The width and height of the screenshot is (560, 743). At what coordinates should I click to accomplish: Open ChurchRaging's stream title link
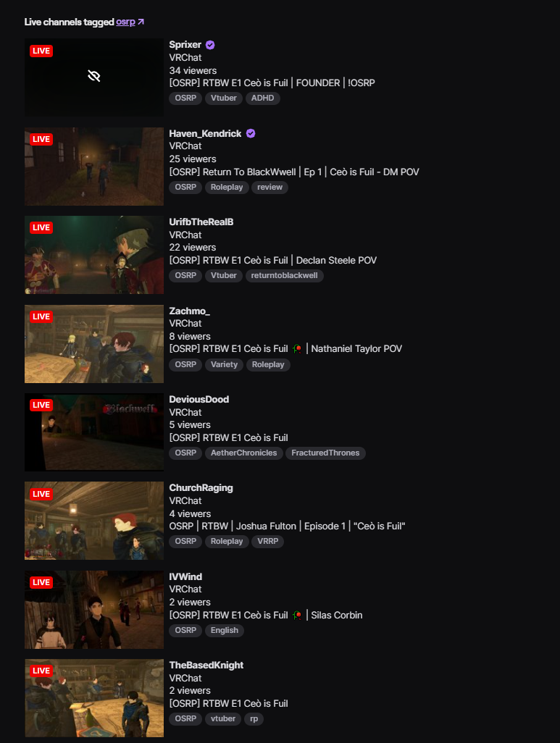pos(287,526)
